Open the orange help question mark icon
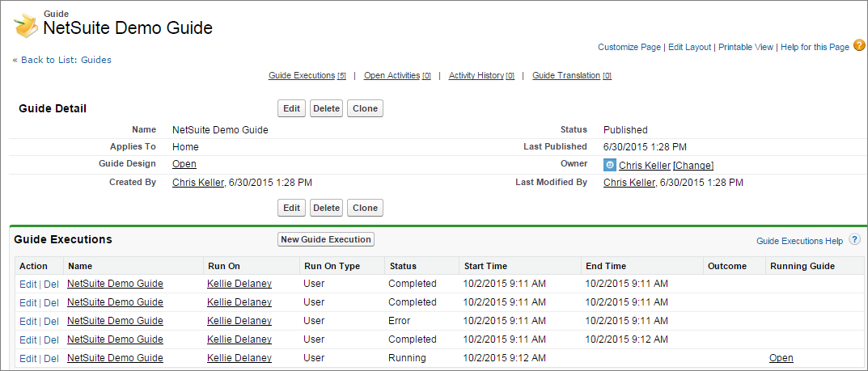This screenshot has height=371, width=868. [859, 46]
